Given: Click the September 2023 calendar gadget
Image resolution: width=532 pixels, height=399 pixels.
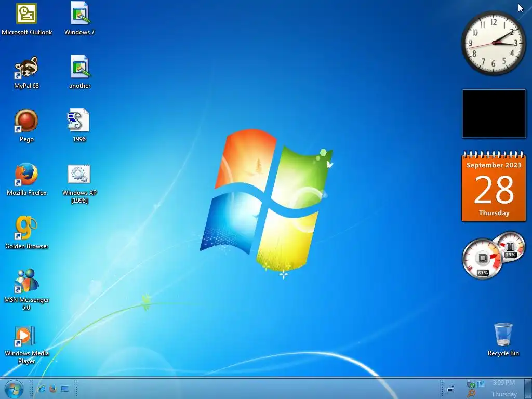Looking at the screenshot, I should point(494,187).
